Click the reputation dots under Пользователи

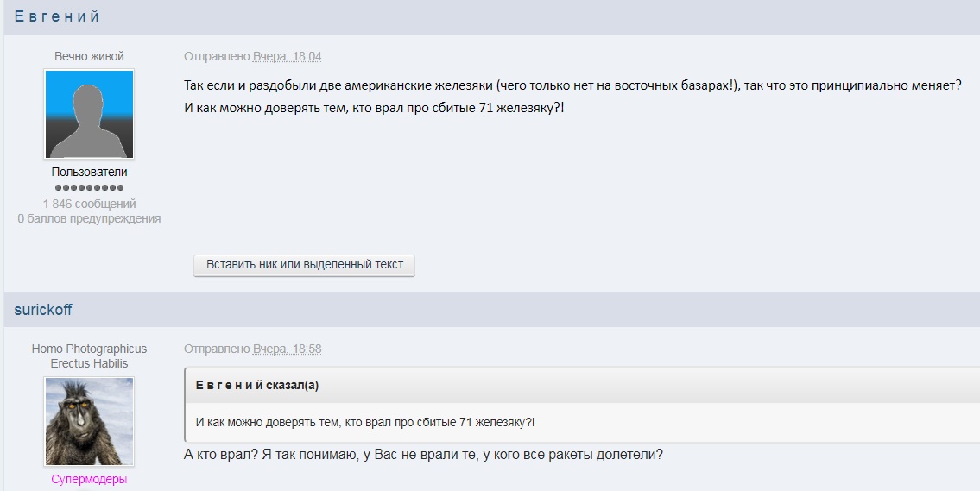click(89, 187)
